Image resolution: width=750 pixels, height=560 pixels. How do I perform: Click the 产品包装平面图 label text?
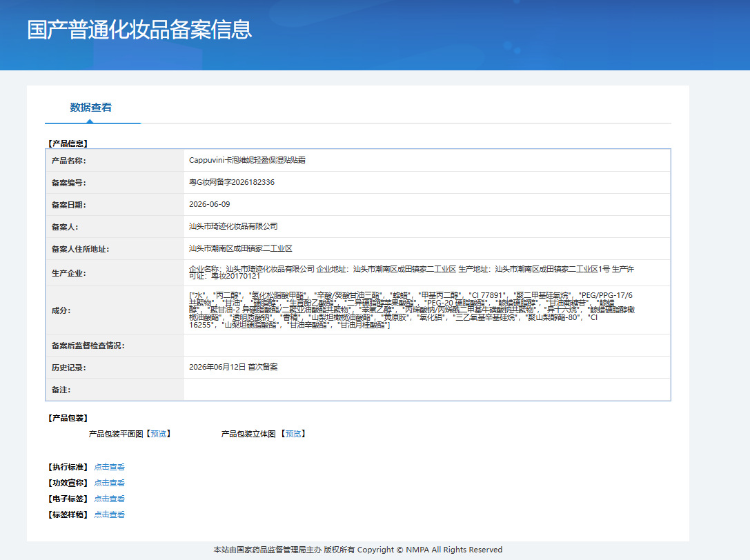[x=116, y=434]
